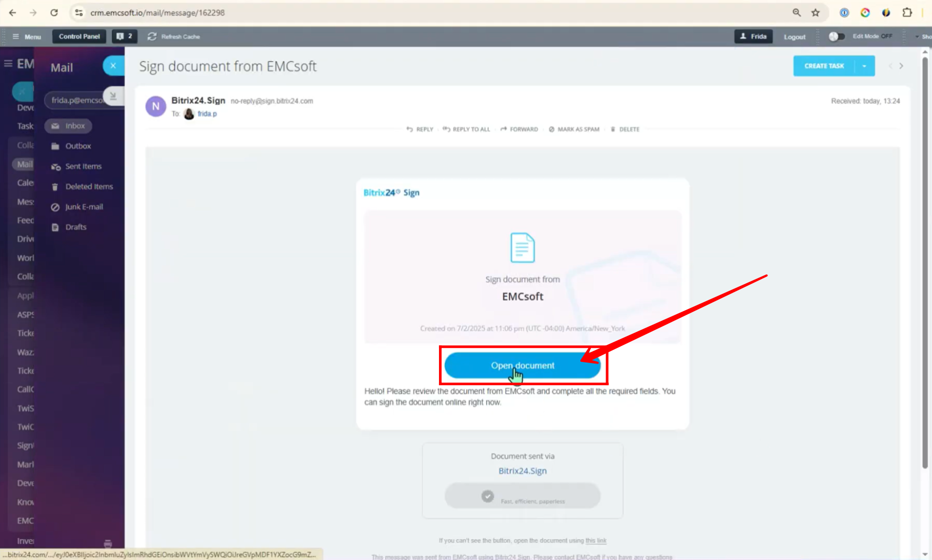This screenshot has height=560, width=932.
Task: Click the document icon in the email
Action: point(523,248)
